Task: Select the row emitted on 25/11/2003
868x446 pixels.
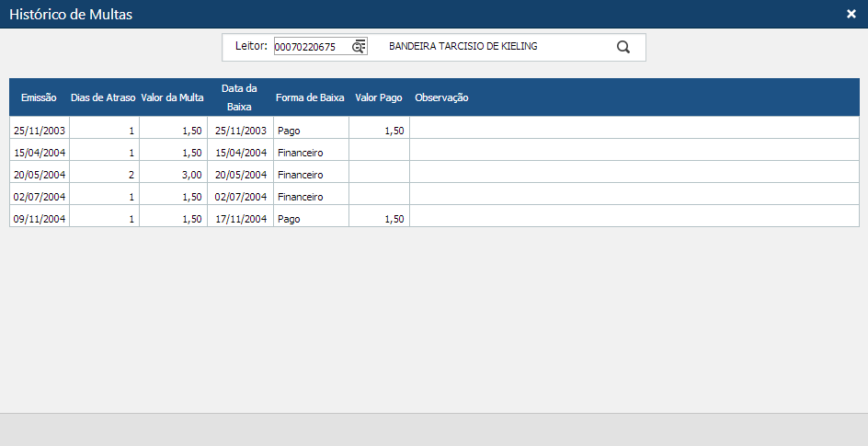Action: [40, 131]
